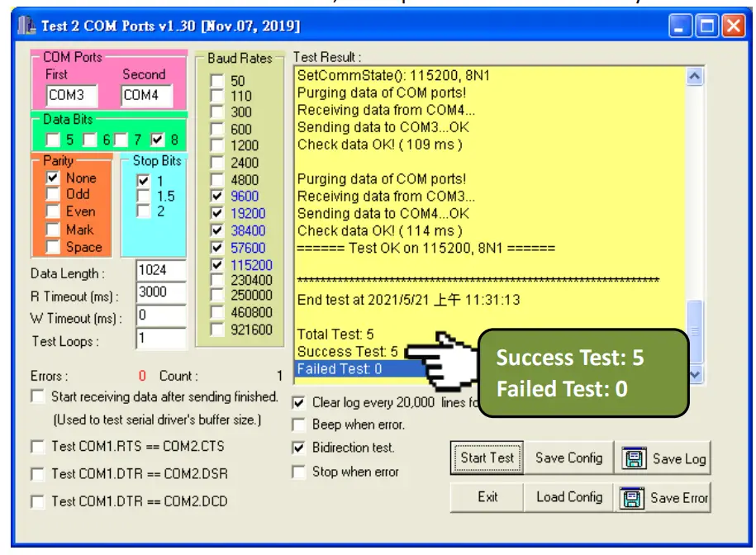The width and height of the screenshot is (756, 555).
Task: Enable Test COM1.DTR == COM2.DSR checkbox
Action: [x=38, y=474]
